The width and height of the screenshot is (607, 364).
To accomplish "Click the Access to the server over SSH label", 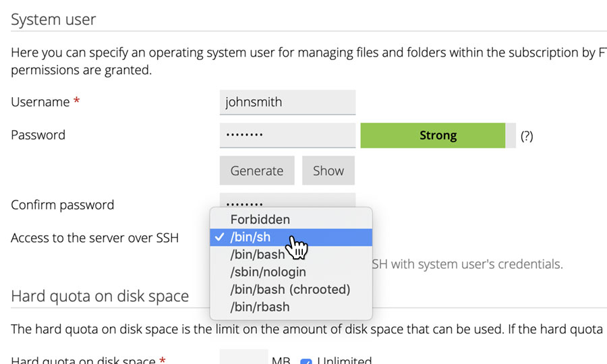I will pyautogui.click(x=95, y=238).
